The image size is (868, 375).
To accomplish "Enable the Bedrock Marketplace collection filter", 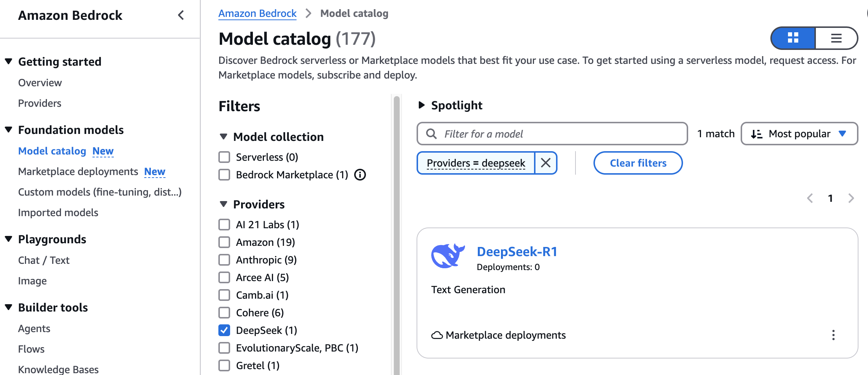I will click(224, 175).
